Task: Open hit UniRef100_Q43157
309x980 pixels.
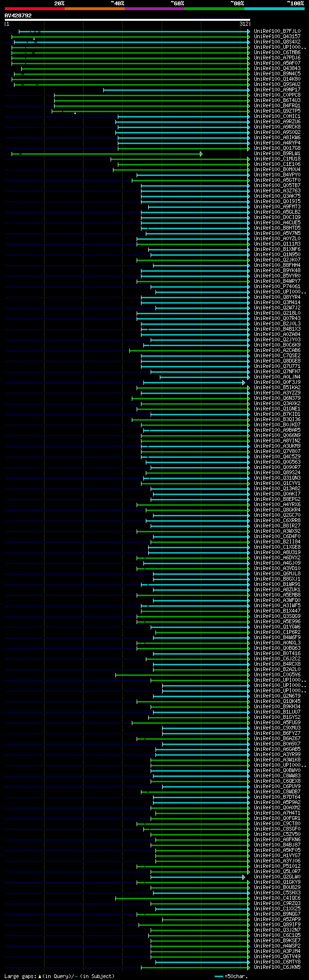Action: pyautogui.click(x=277, y=36)
